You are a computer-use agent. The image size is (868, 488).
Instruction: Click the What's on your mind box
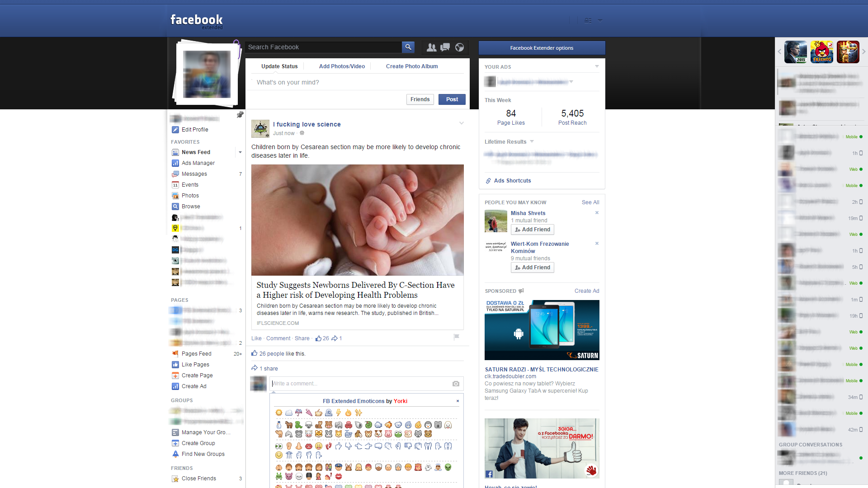coord(357,82)
